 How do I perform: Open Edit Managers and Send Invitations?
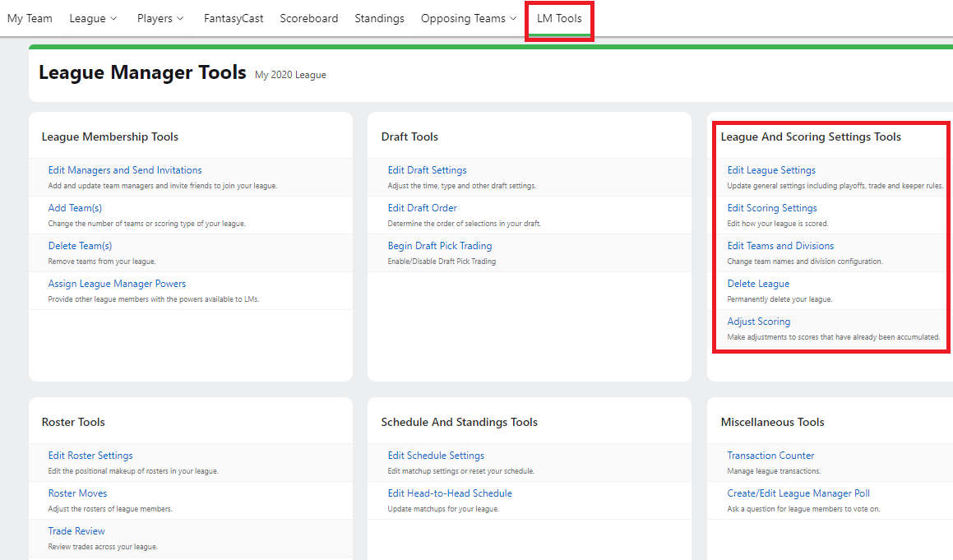tap(125, 170)
